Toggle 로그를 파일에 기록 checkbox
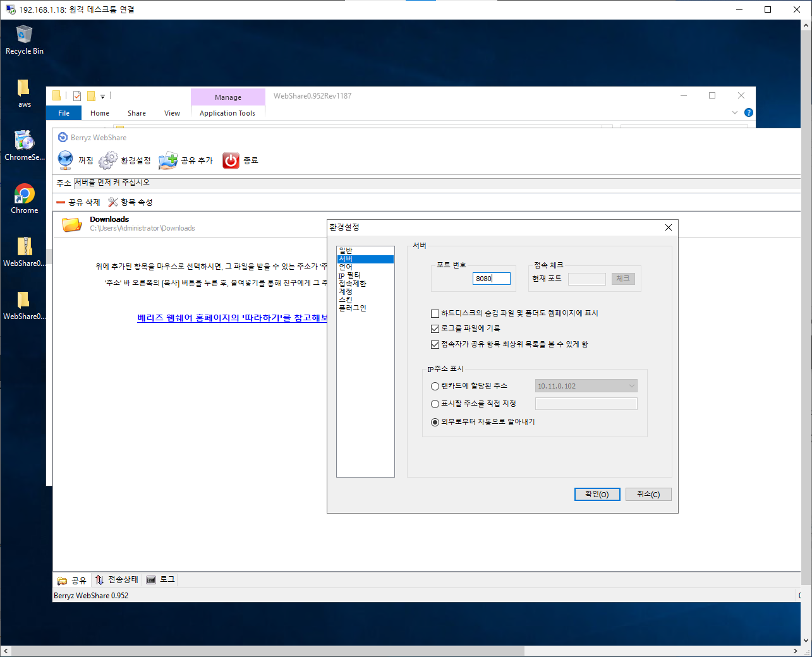This screenshot has width=812, height=657. (435, 328)
